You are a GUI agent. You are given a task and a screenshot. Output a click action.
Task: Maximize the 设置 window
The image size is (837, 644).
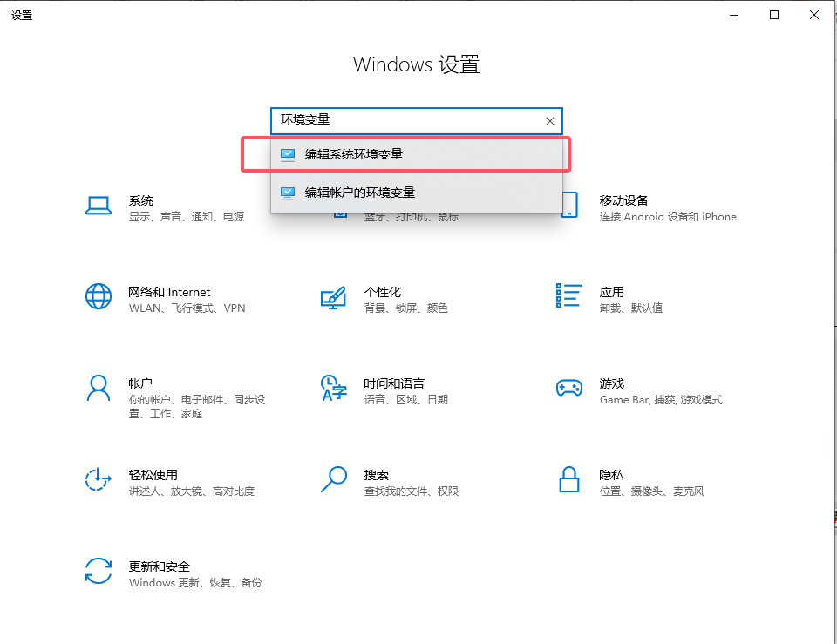[x=774, y=15]
